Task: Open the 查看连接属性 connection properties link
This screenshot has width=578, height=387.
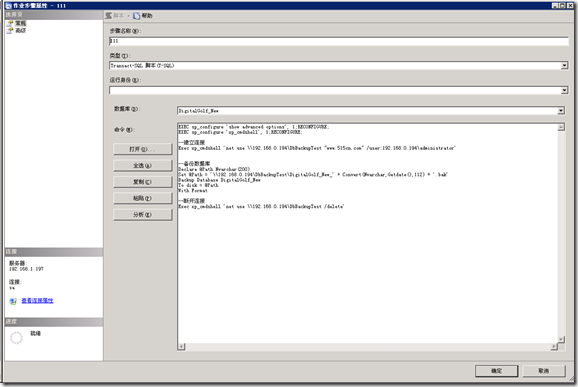Action: tap(37, 301)
